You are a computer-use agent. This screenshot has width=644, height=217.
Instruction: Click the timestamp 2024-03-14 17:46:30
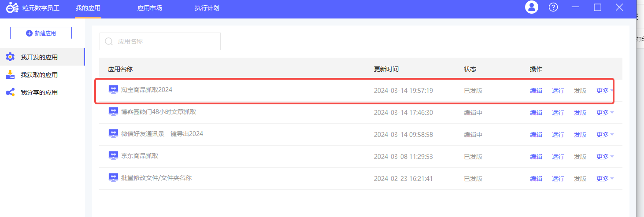[x=403, y=113]
